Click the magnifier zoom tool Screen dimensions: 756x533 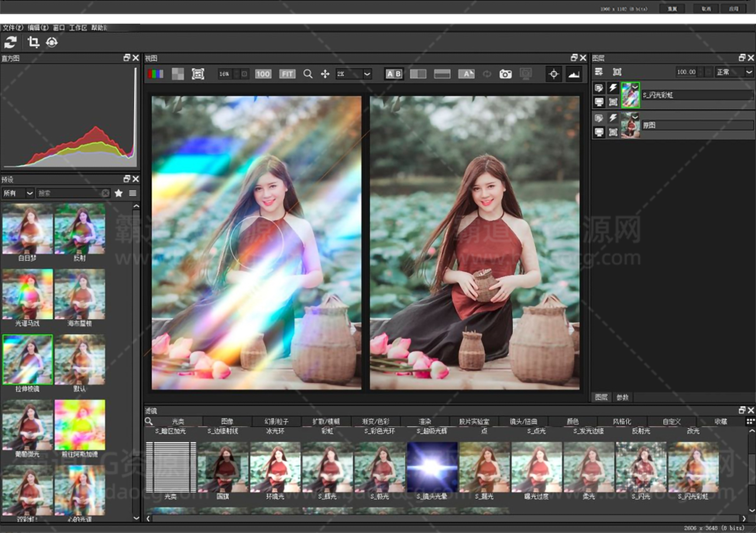coord(308,74)
